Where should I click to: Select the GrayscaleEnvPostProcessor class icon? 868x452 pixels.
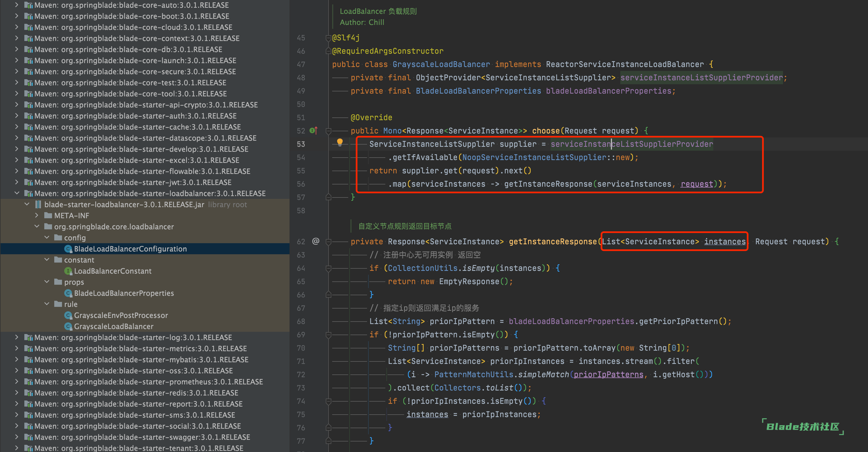point(68,315)
